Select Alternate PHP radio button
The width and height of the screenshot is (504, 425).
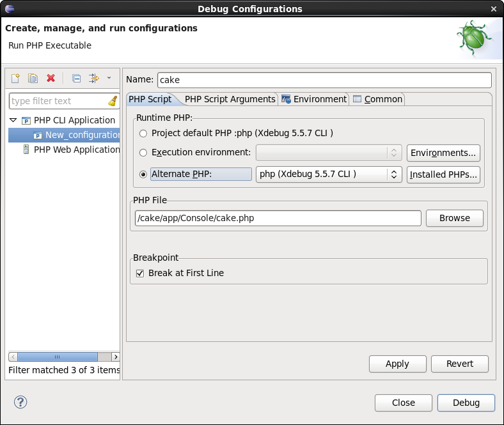pos(143,174)
